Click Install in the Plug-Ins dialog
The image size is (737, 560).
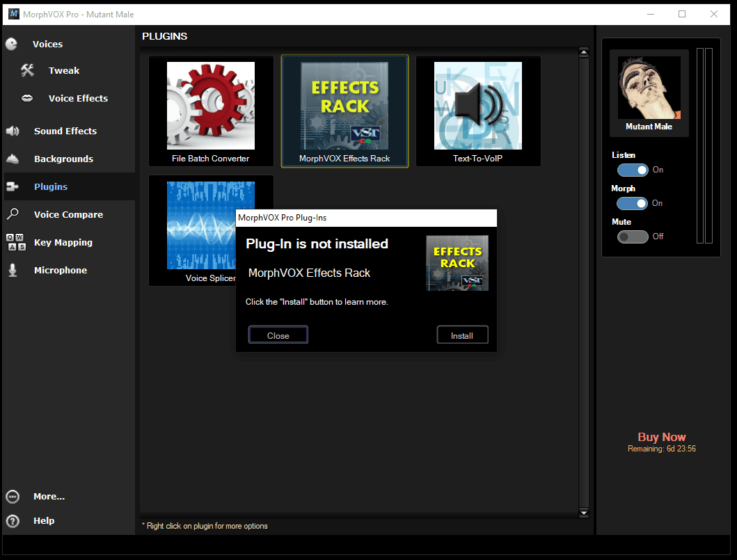point(463,335)
